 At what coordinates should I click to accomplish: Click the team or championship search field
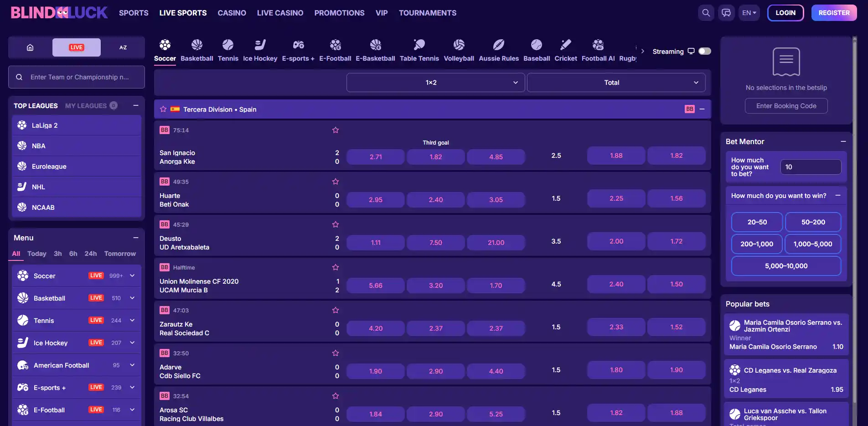[x=77, y=77]
